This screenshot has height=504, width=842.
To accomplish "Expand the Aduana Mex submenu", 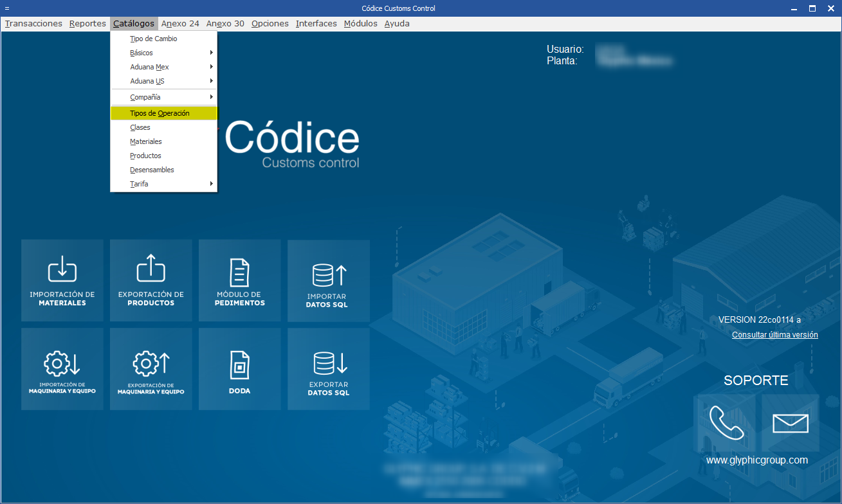I will [x=164, y=67].
